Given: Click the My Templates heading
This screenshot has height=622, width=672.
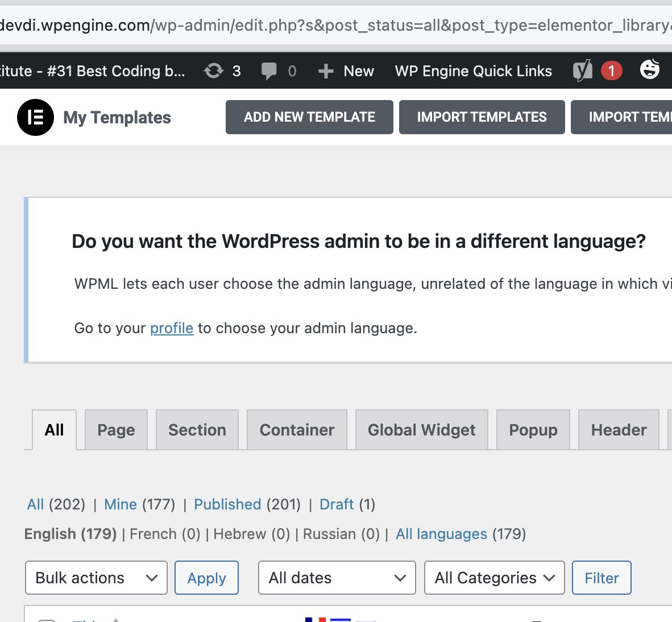Looking at the screenshot, I should [x=117, y=118].
